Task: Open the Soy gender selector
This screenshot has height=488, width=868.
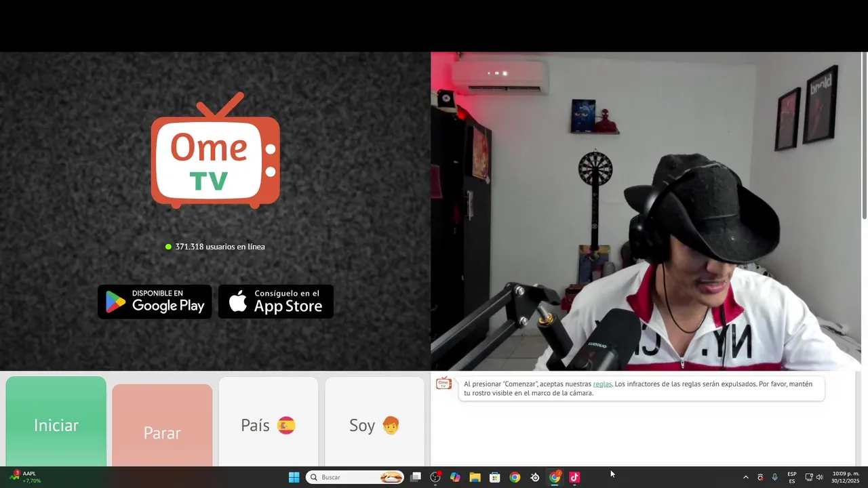Action: (x=374, y=422)
